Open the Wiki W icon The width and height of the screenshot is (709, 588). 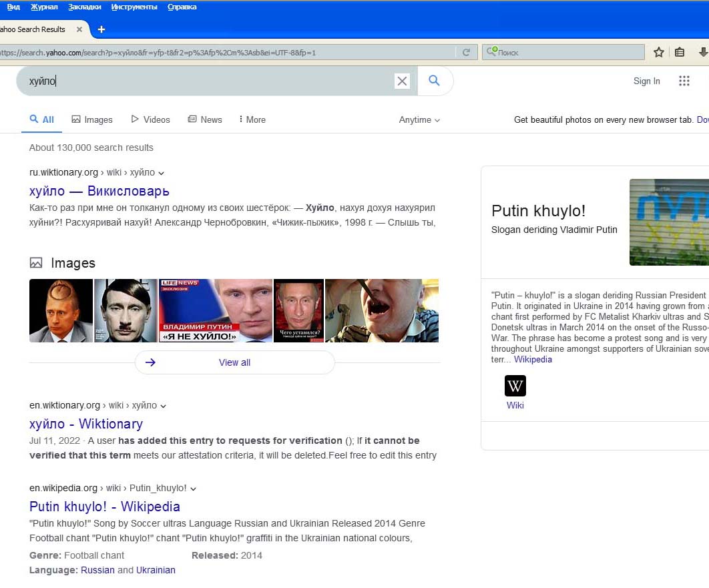pyautogui.click(x=515, y=386)
